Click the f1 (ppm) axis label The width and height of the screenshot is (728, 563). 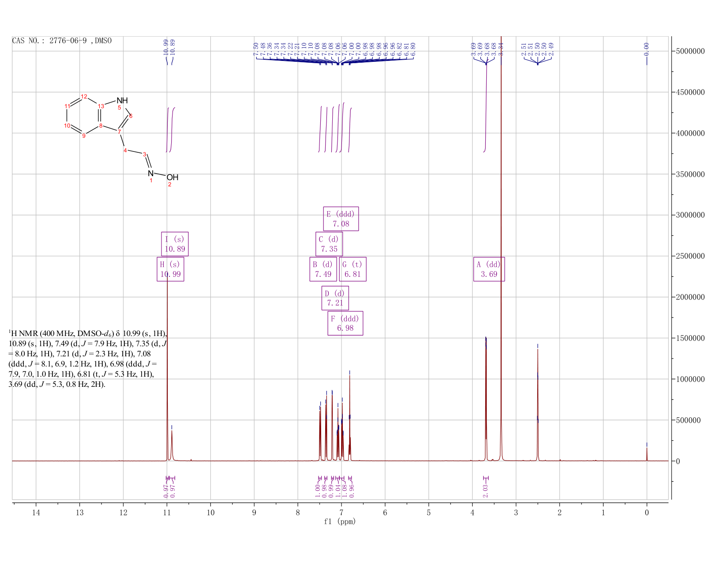(340, 521)
